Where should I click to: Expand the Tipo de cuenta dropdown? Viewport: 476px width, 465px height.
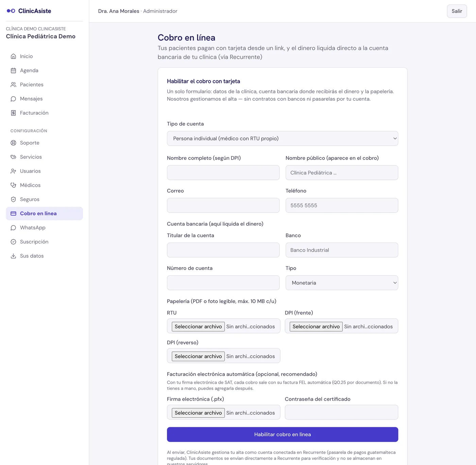pos(283,138)
